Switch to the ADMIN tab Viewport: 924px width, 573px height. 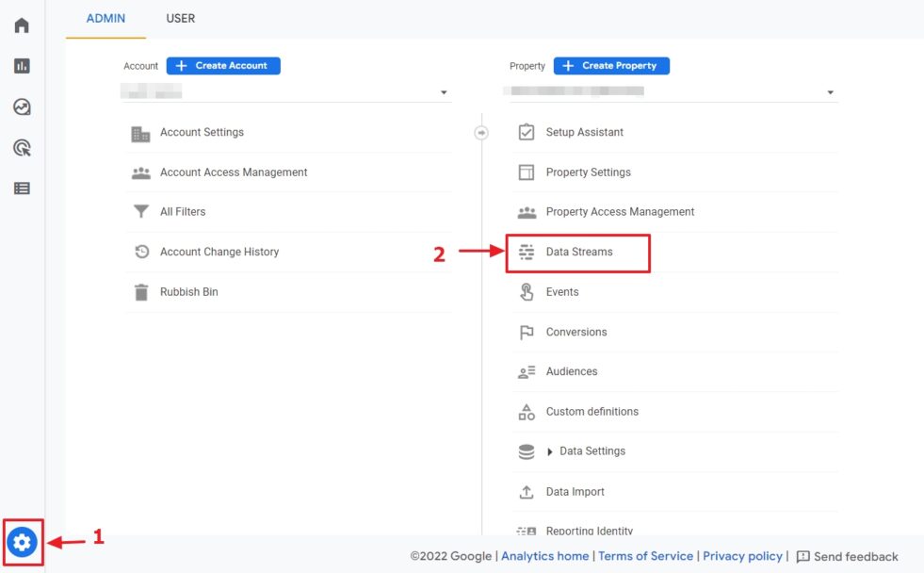point(105,18)
